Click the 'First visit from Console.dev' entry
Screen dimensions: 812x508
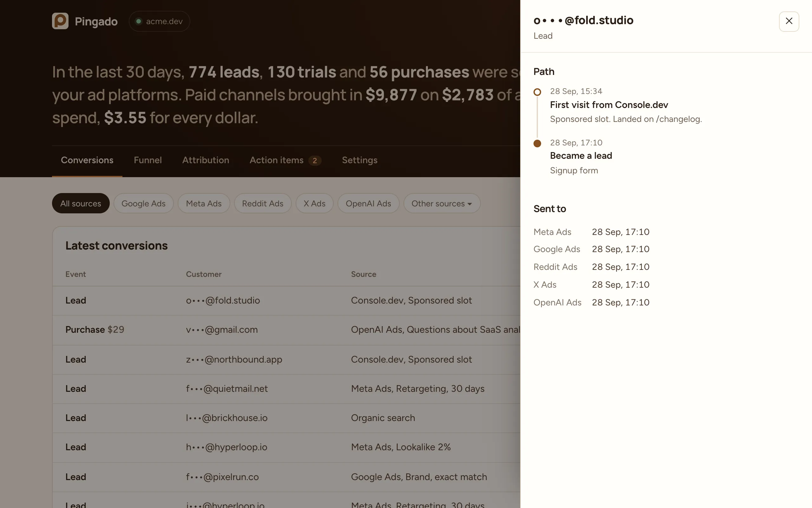point(609,105)
